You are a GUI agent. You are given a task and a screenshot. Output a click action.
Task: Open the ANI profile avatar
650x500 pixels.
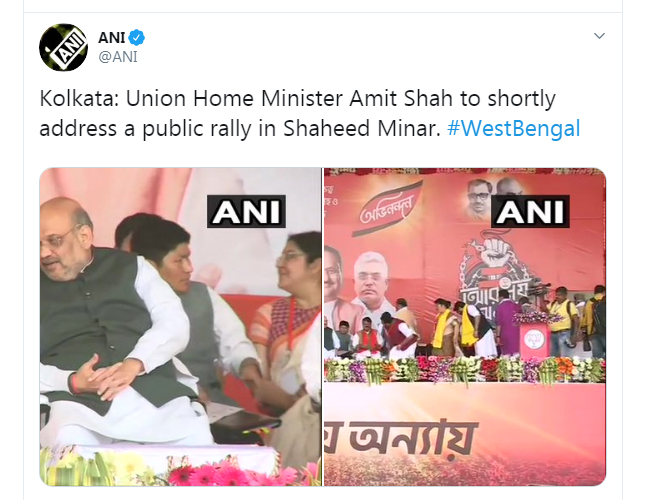coord(63,47)
